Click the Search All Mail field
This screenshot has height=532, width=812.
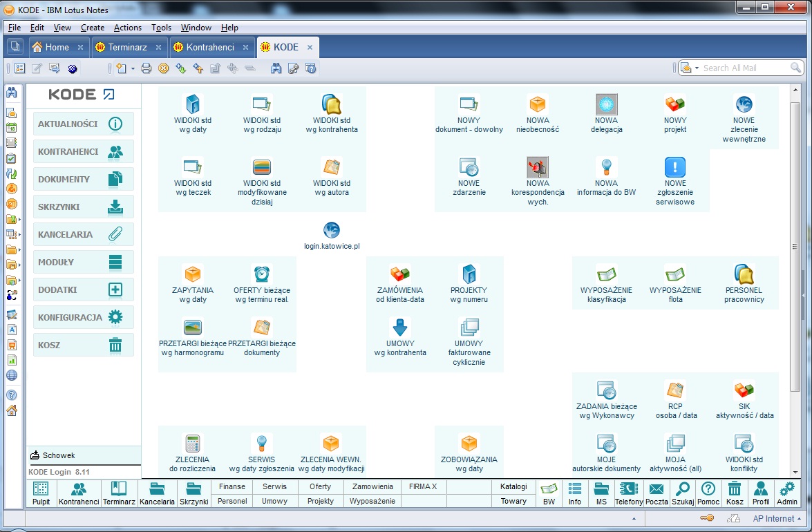745,68
